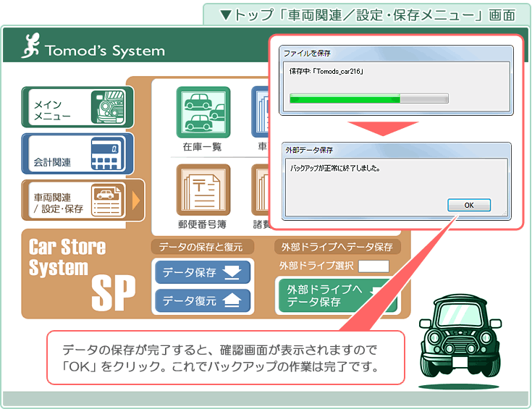Click the partially hidden 車 document icon
The height and width of the screenshot is (409, 532).
(261, 112)
